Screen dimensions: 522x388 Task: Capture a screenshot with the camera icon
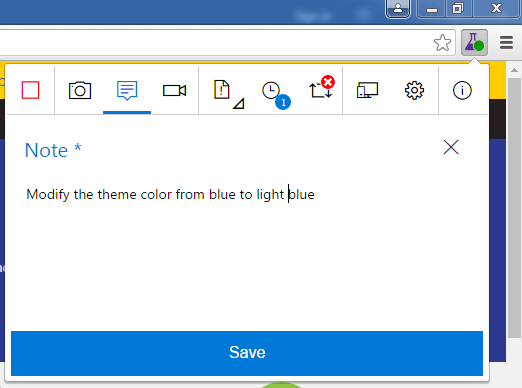pos(80,90)
